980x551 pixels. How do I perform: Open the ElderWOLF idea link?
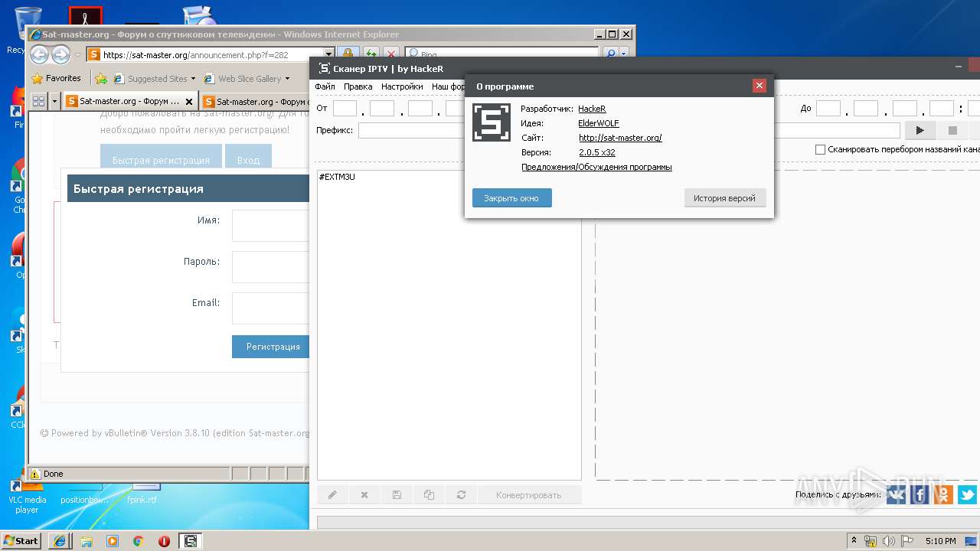599,123
